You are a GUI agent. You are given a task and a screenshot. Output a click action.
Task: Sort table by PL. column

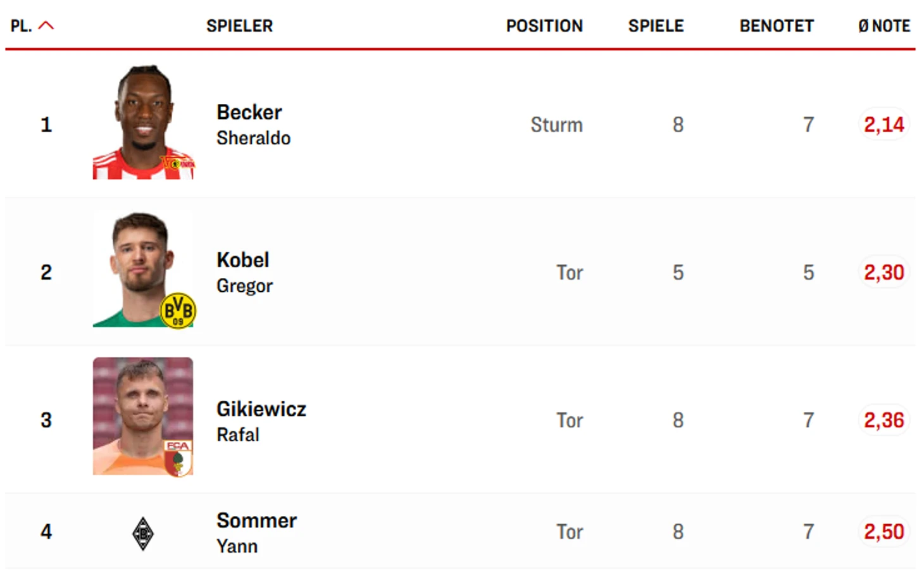tap(21, 26)
